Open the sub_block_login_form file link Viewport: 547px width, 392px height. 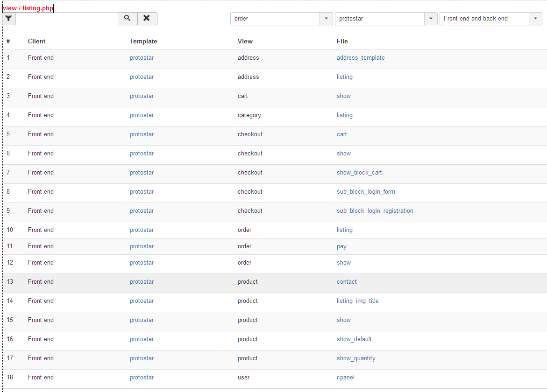pyautogui.click(x=366, y=192)
